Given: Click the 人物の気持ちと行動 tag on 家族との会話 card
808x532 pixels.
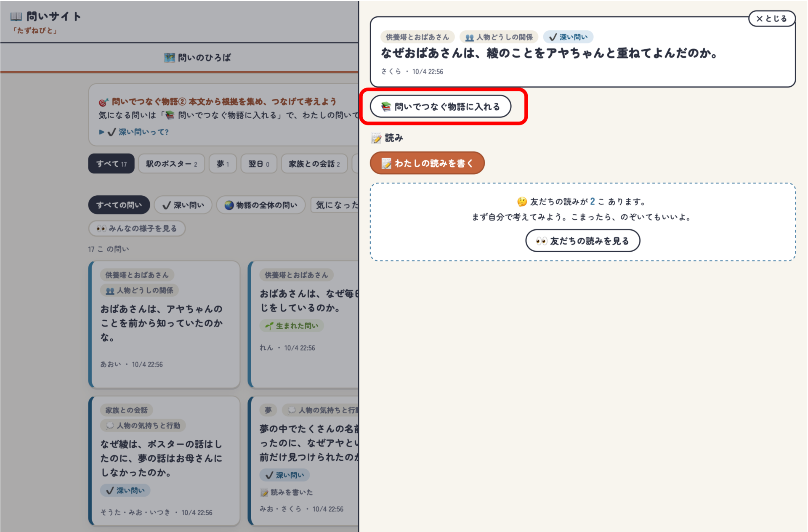Looking at the screenshot, I should pos(143,426).
